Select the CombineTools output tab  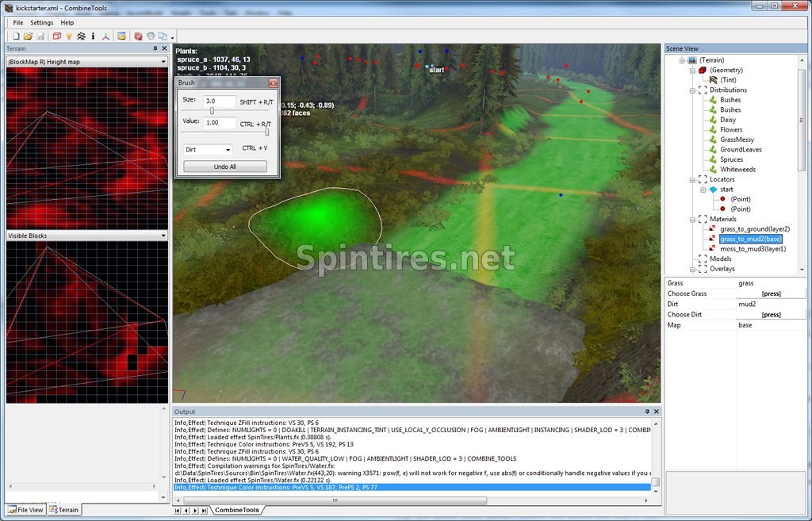pos(236,510)
